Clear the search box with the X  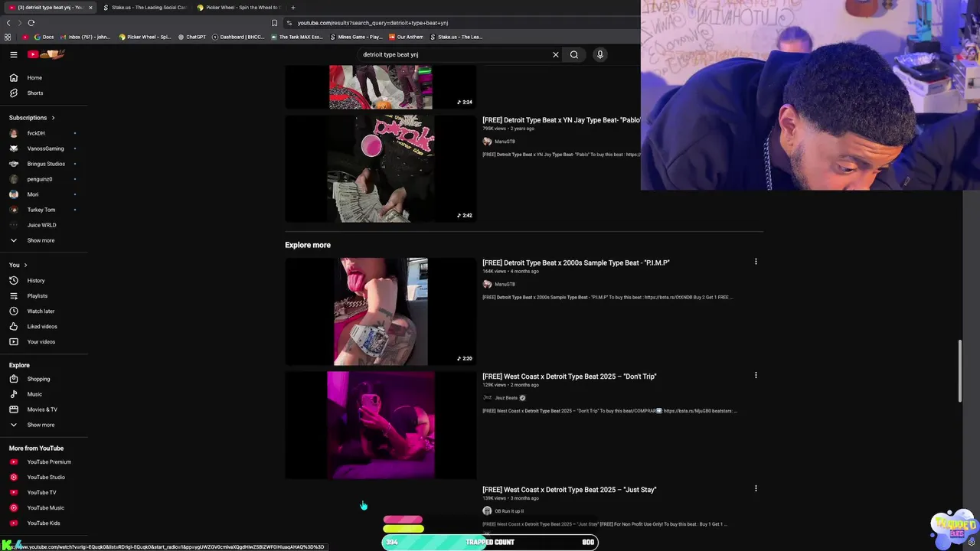[x=556, y=54]
